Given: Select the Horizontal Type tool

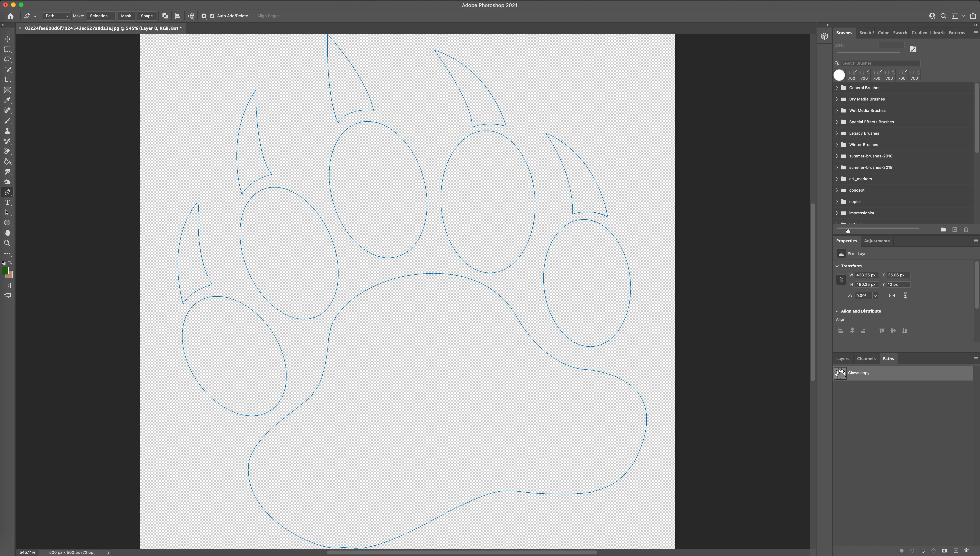Looking at the screenshot, I should (x=7, y=202).
